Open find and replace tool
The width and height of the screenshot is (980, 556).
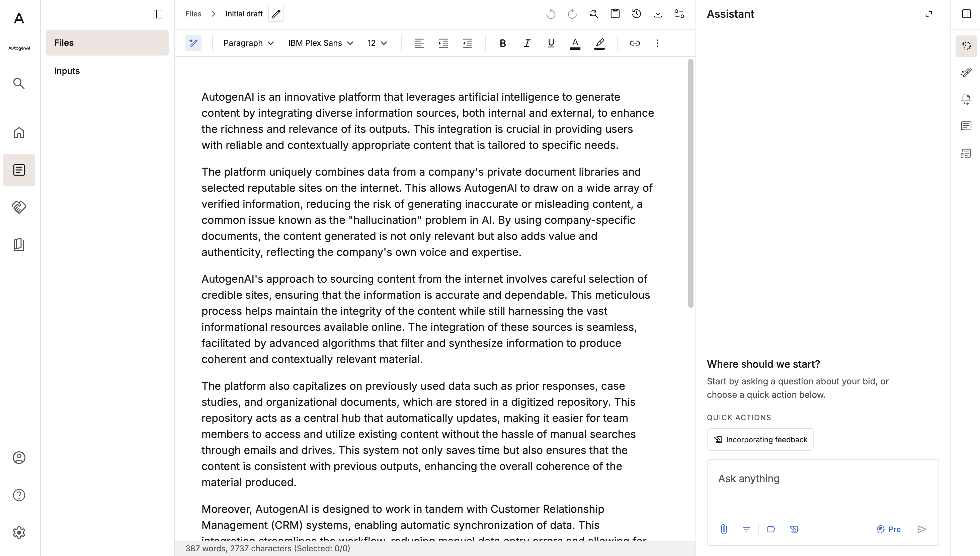coord(593,14)
